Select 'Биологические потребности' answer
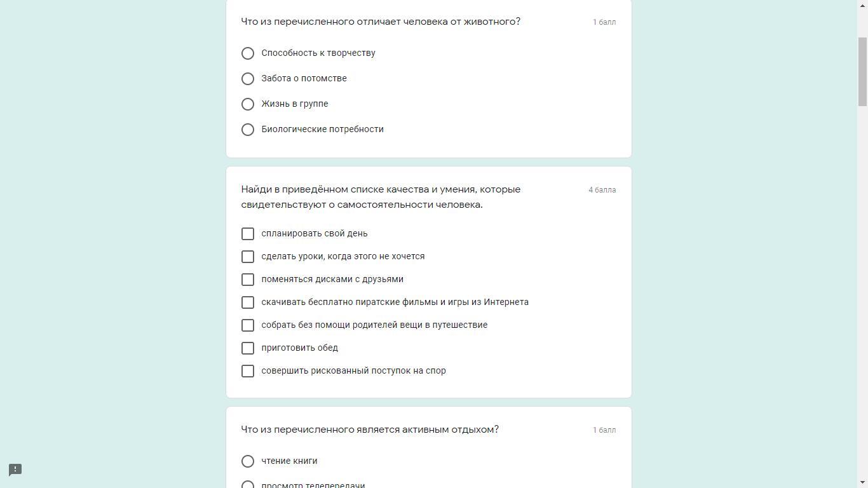 coord(248,130)
